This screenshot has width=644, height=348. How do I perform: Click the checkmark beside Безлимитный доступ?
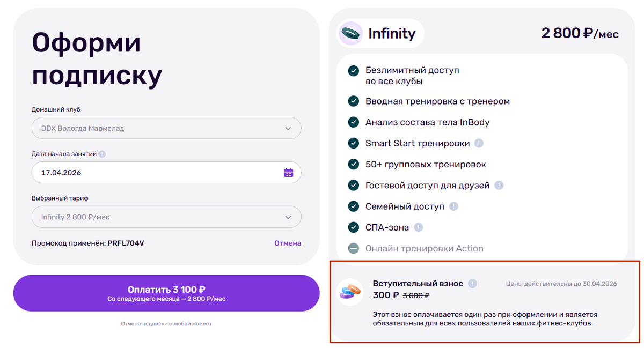[x=353, y=70]
